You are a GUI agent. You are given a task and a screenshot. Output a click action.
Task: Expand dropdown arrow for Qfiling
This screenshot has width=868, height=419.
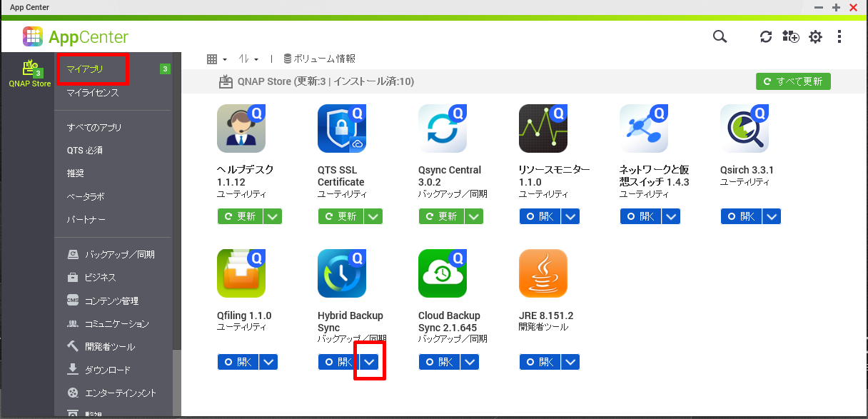(268, 362)
